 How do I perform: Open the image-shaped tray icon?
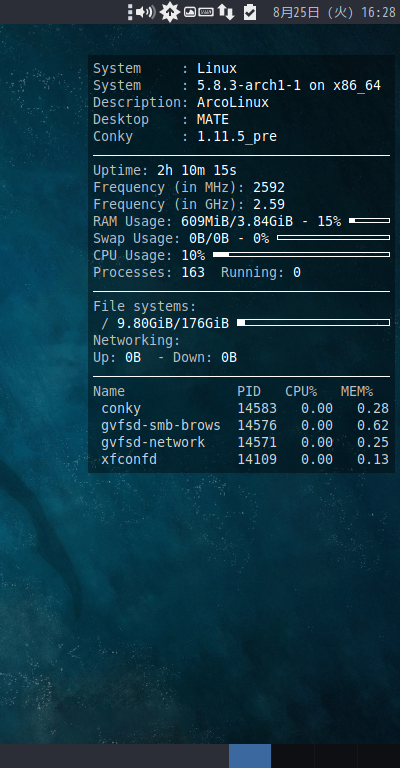[190, 12]
